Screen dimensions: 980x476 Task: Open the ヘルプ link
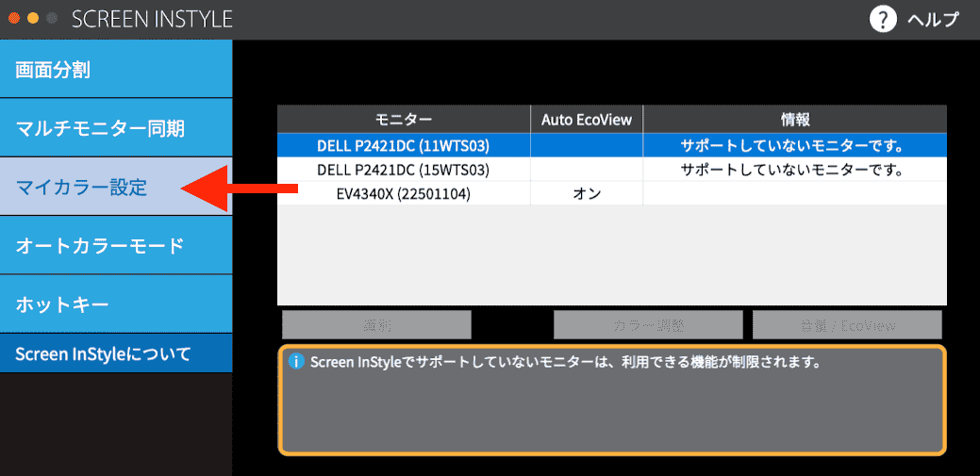(933, 20)
